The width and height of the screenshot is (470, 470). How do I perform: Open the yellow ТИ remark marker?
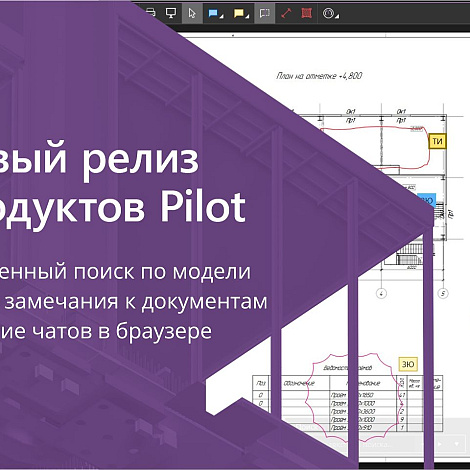coord(437,141)
